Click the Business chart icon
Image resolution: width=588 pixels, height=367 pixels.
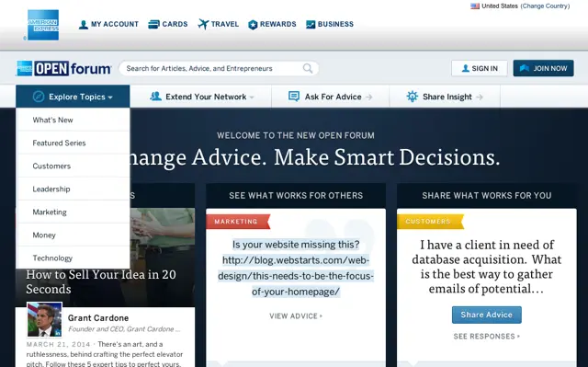click(x=311, y=25)
